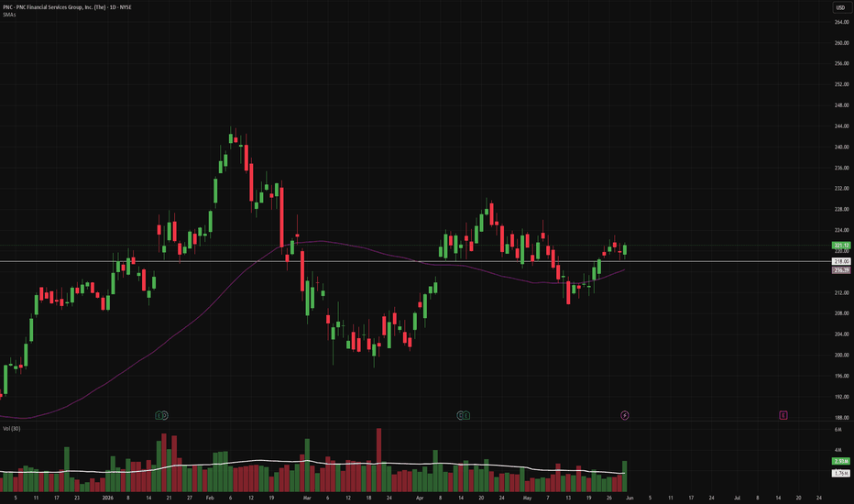Click the Jul label on time axis

(x=737, y=498)
